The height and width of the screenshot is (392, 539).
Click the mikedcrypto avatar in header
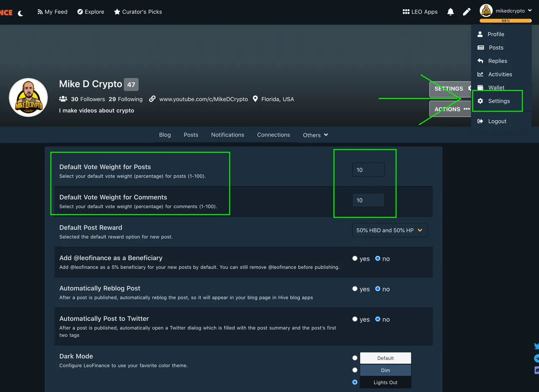pos(486,11)
